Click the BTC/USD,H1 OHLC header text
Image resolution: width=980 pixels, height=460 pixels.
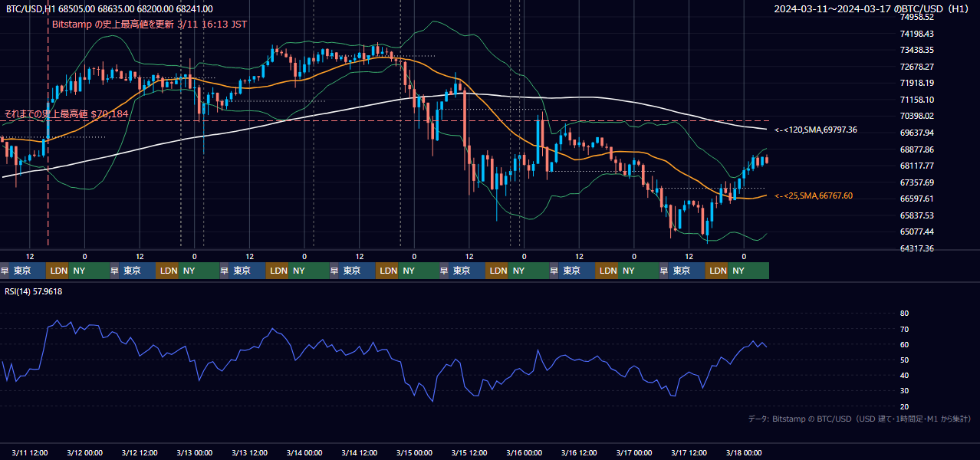[x=109, y=9]
